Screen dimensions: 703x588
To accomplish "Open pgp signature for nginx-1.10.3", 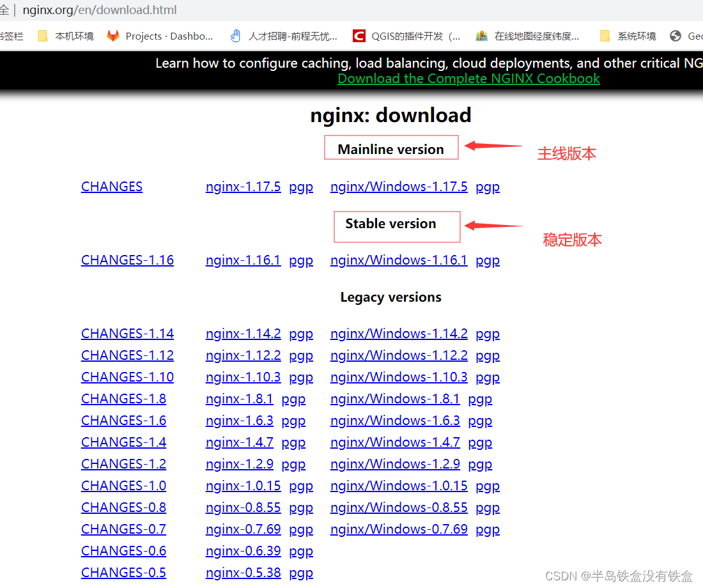I will click(x=301, y=378).
